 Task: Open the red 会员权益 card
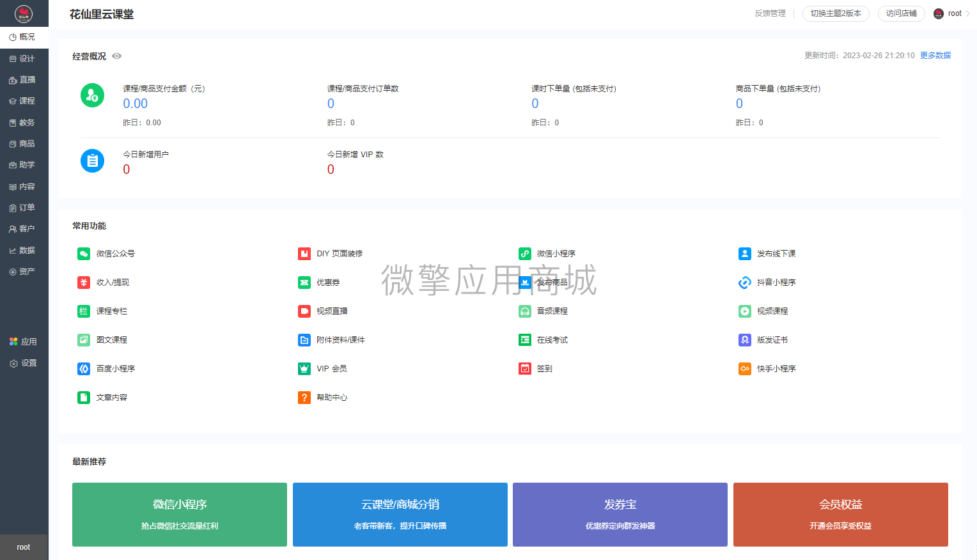point(841,515)
